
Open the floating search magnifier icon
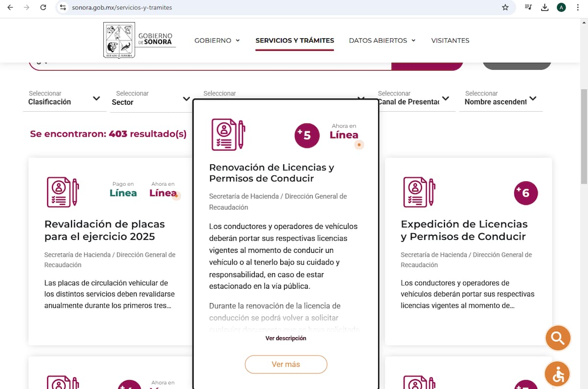(558, 338)
